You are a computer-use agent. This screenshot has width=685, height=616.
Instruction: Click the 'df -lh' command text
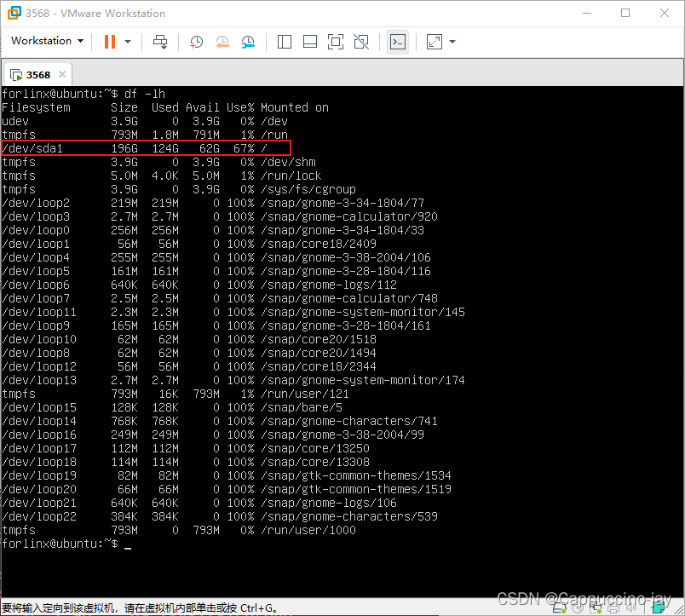coord(145,94)
